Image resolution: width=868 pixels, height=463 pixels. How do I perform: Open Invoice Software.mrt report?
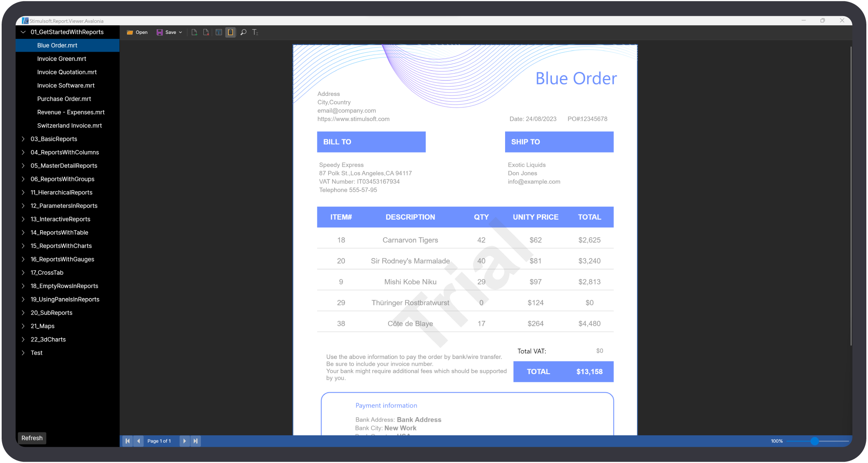click(66, 86)
